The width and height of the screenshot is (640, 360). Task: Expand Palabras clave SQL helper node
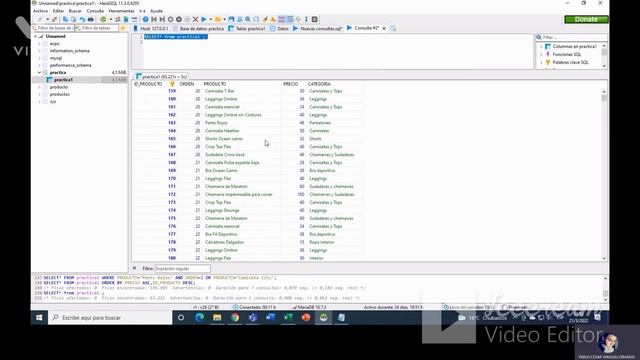click(x=541, y=62)
